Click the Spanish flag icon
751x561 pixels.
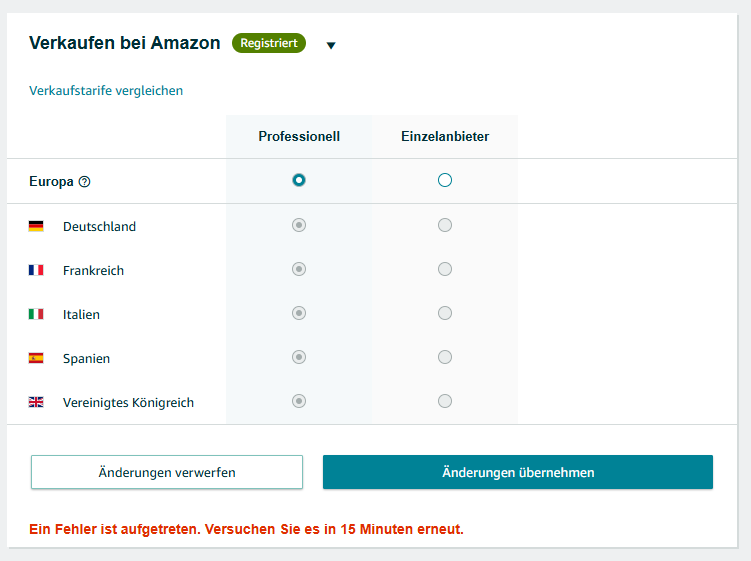click(x=36, y=358)
